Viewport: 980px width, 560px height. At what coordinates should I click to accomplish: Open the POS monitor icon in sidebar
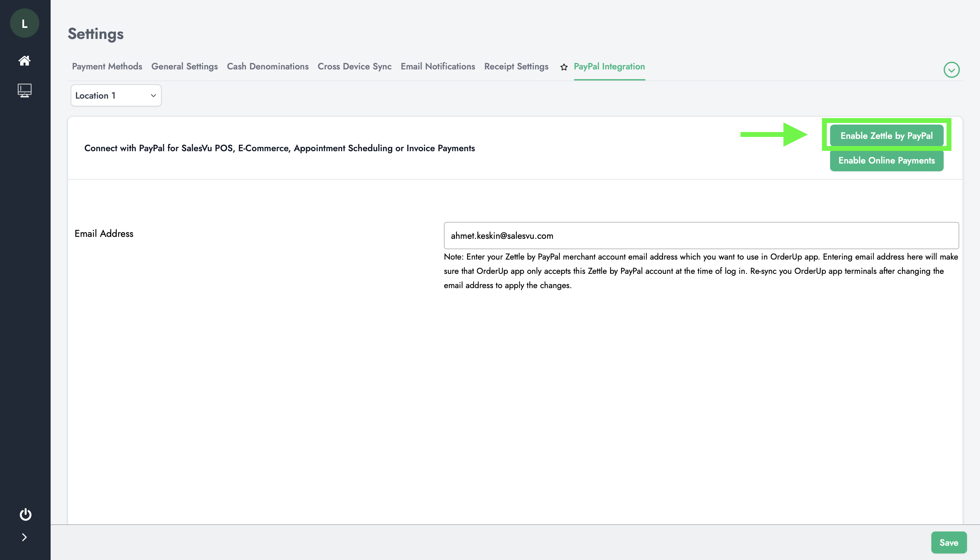coord(25,91)
